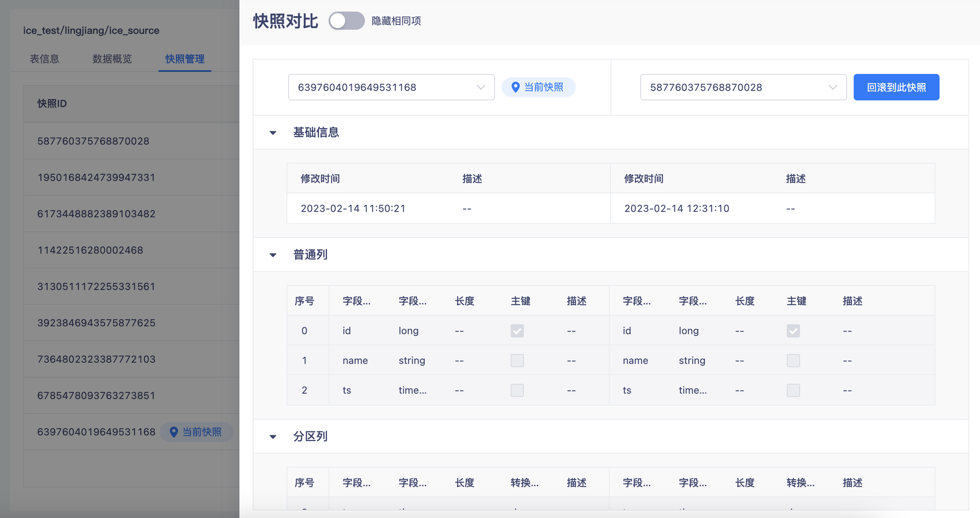Click the 当前快照 badge in compare header
The width and height of the screenshot is (980, 518).
pos(538,87)
